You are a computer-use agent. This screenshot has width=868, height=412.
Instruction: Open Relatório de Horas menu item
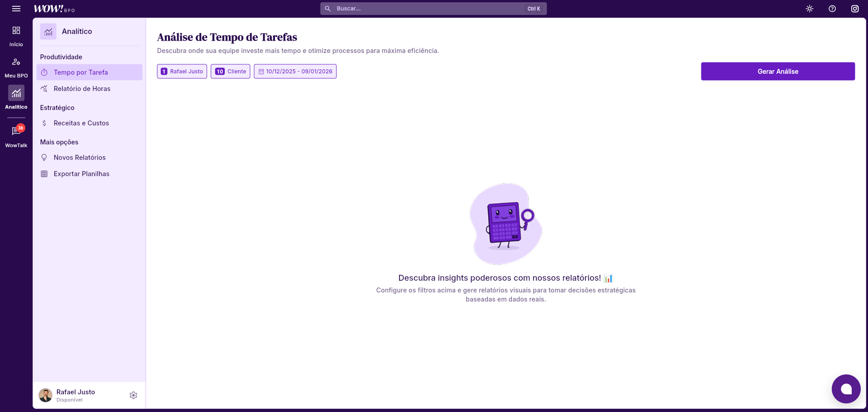82,89
